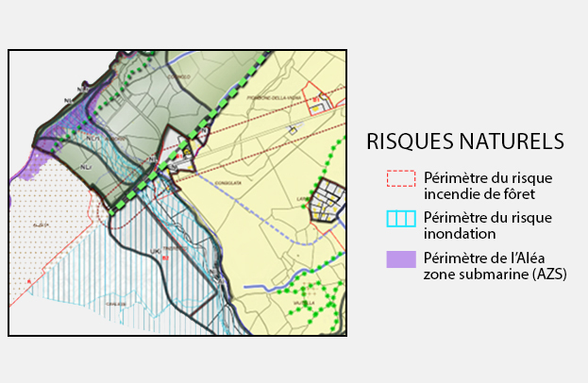Click the cyan striped flood risk legend symbol

pyautogui.click(x=401, y=219)
